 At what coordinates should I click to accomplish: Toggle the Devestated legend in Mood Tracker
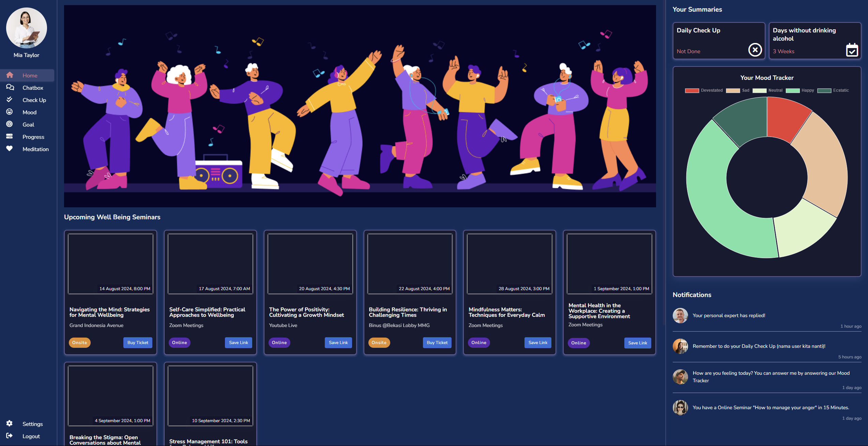pos(692,90)
